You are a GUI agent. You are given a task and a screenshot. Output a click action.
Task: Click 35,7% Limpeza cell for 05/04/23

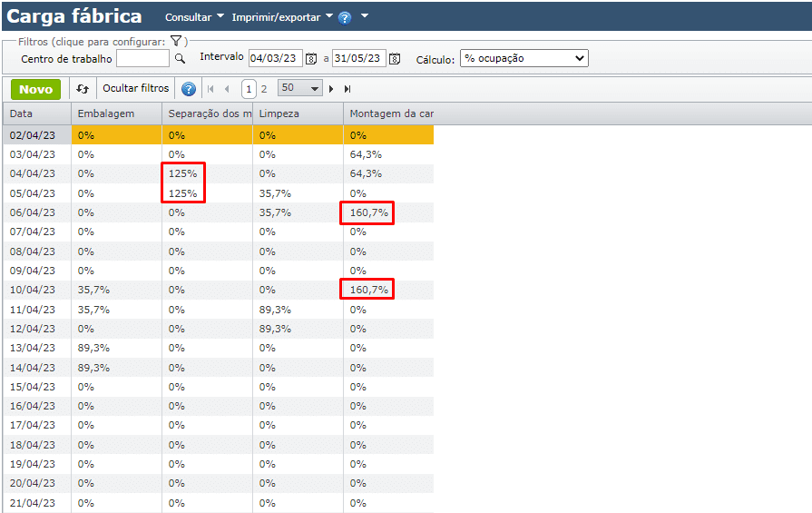point(298,193)
